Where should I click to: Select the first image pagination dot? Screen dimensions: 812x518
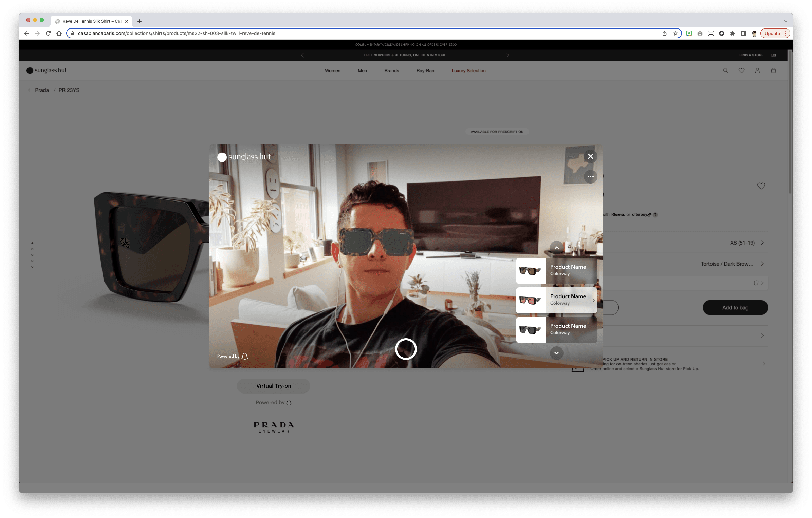coord(32,243)
